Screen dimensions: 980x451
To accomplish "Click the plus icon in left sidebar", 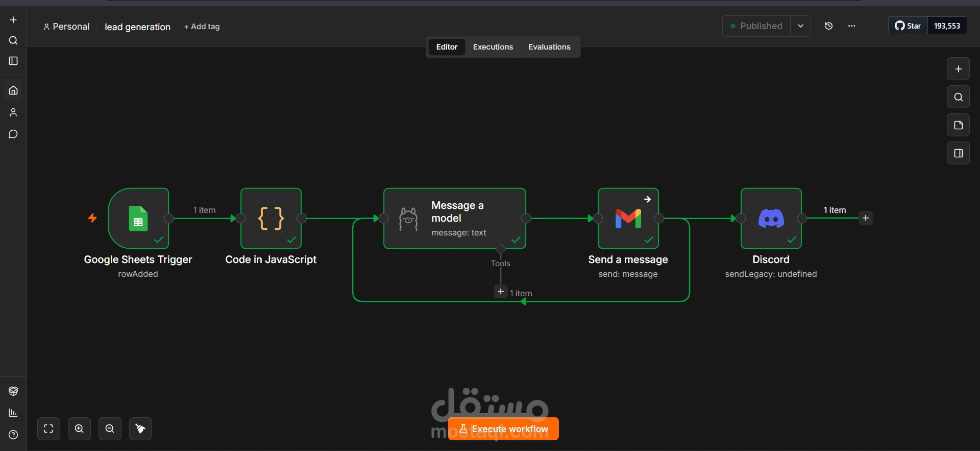I will pos(13,20).
